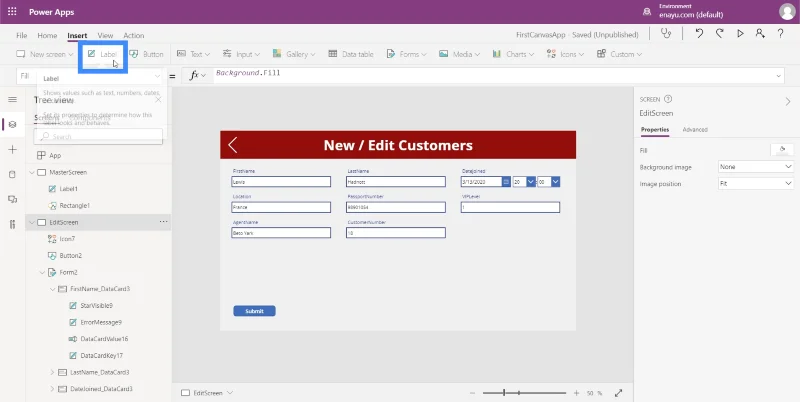Image resolution: width=800 pixels, height=402 pixels.
Task: Click the user account avatar
Action: point(787,12)
